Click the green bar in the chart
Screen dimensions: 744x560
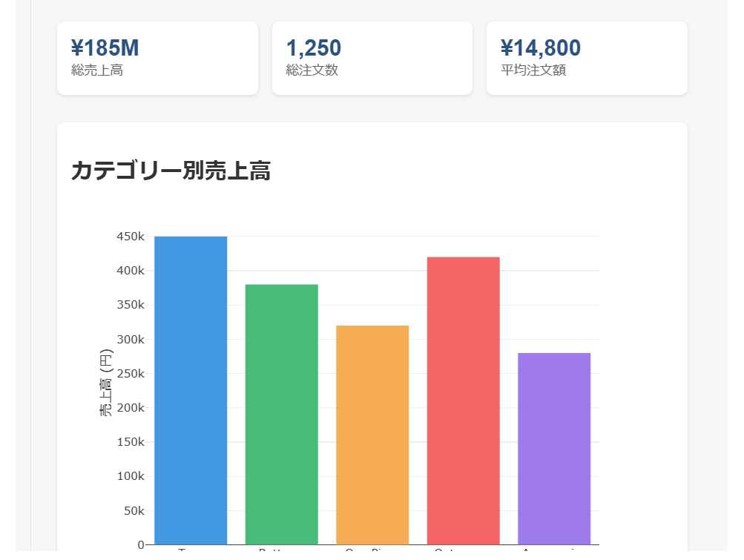282,414
